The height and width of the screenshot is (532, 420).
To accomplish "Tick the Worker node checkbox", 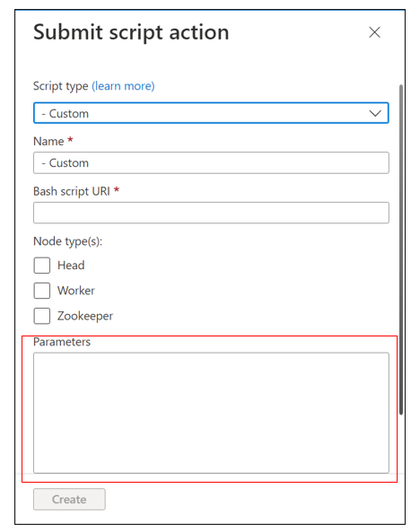I will [x=42, y=291].
